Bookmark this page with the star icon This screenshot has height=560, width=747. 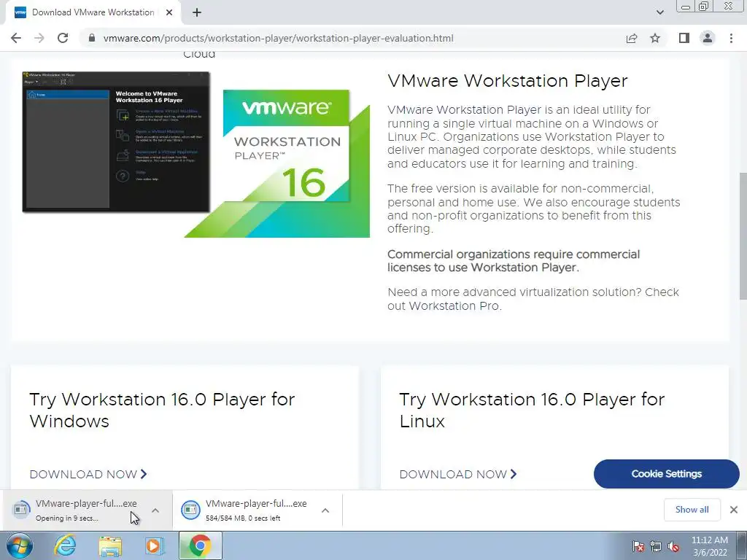tap(655, 38)
